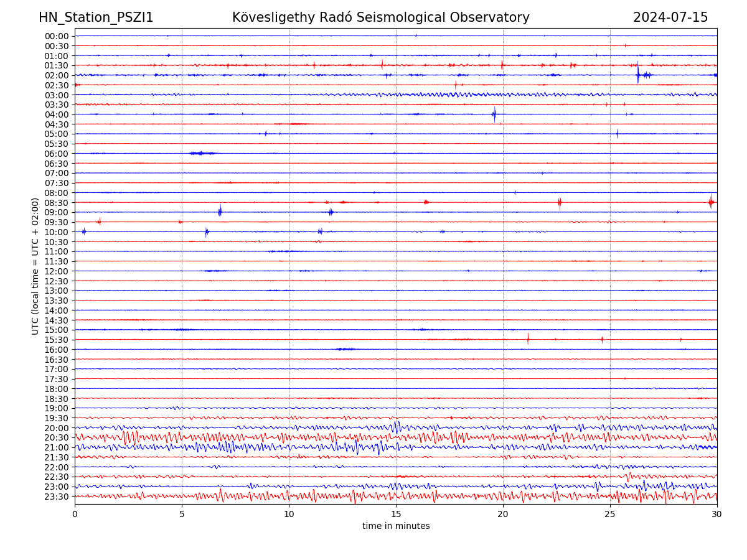Click the 'time in minutes' axis label

396,526
